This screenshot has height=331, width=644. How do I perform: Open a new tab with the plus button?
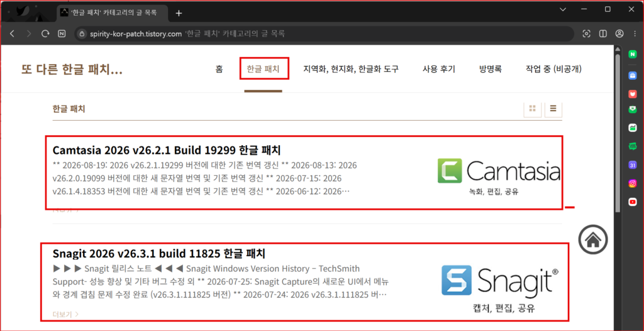click(x=179, y=13)
